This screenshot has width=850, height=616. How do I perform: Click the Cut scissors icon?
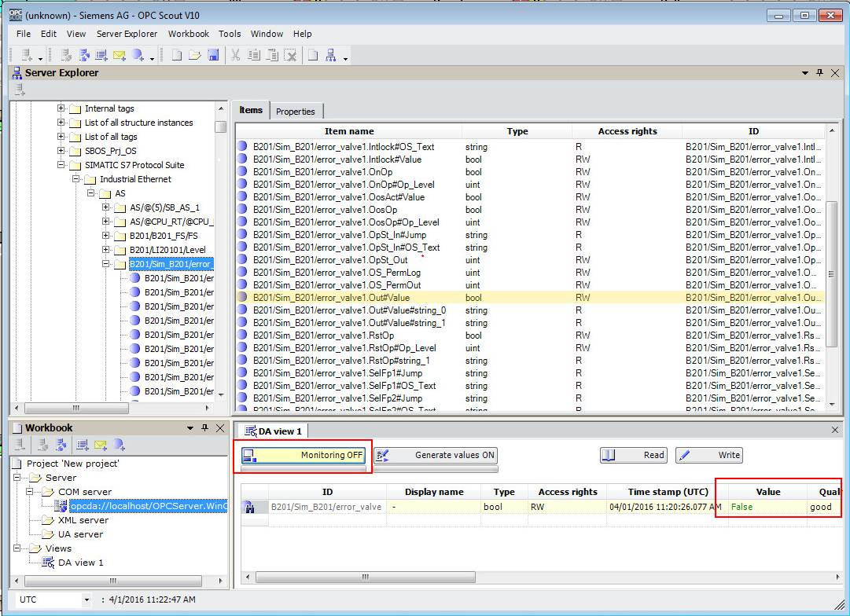coord(235,55)
